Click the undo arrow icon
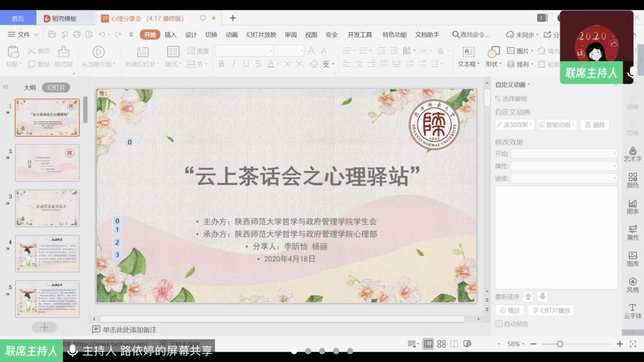Image resolution: width=644 pixels, height=362 pixels. pos(102,35)
